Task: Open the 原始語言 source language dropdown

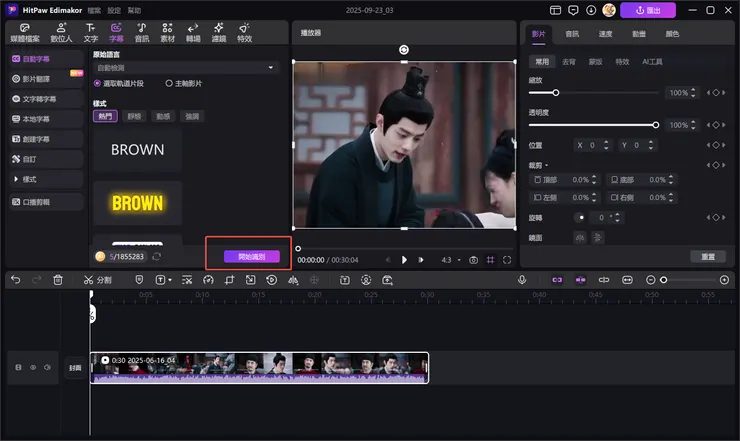Action: 185,68
